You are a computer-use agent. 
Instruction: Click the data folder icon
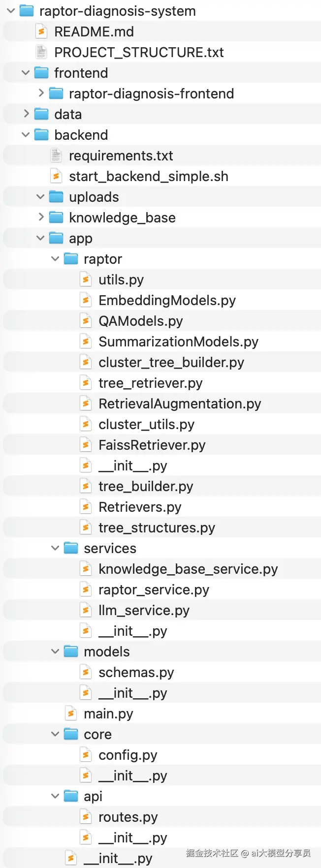pyautogui.click(x=42, y=114)
